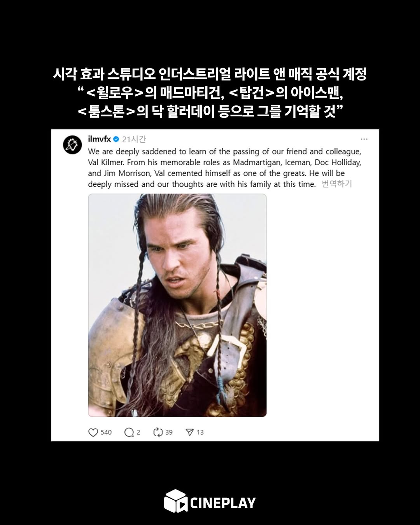420x525 pixels.
Task: Click the reply count 2
Action: pyautogui.click(x=138, y=432)
